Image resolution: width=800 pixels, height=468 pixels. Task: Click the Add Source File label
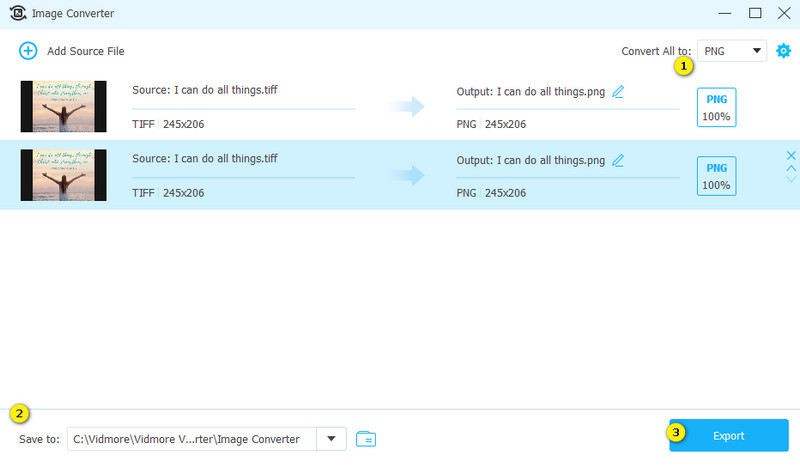(86, 51)
